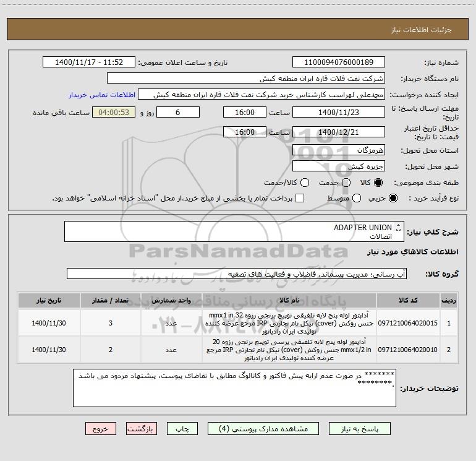Click product code 0971210064020010
The image size is (476, 461).
point(408,350)
